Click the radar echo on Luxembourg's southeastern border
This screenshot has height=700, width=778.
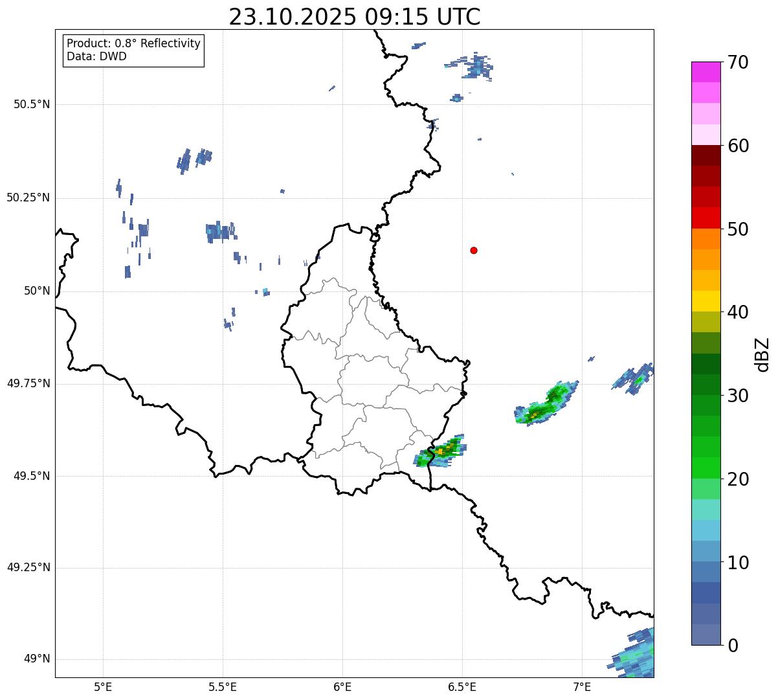[440, 451]
